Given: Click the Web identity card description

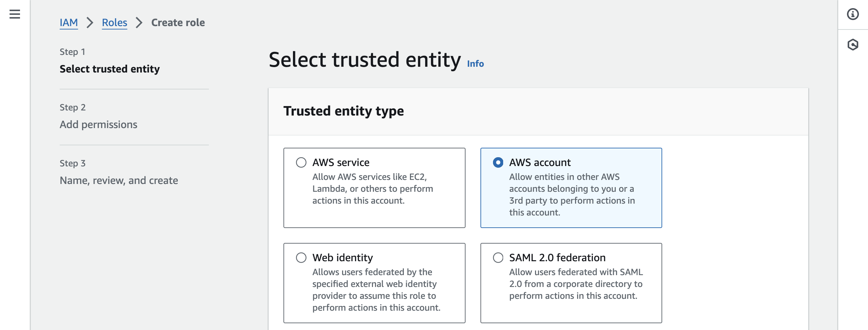Looking at the screenshot, I should [376, 290].
